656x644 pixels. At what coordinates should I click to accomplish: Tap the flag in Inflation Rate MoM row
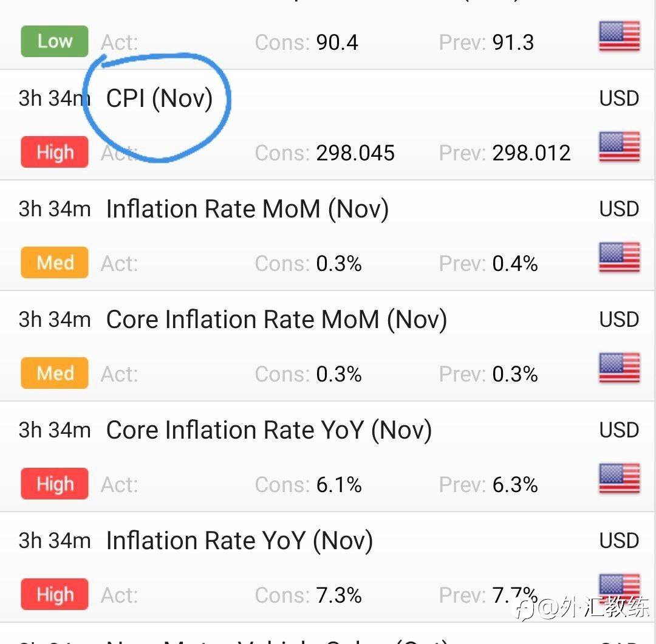[619, 257]
